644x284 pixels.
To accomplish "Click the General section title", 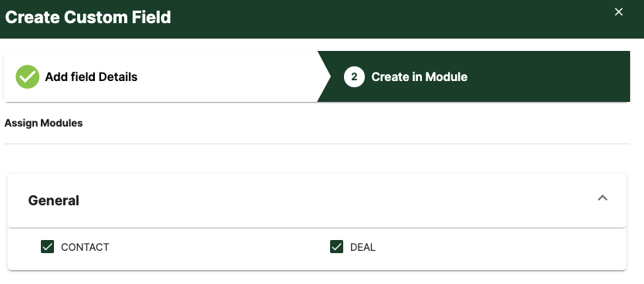I will (x=54, y=201).
